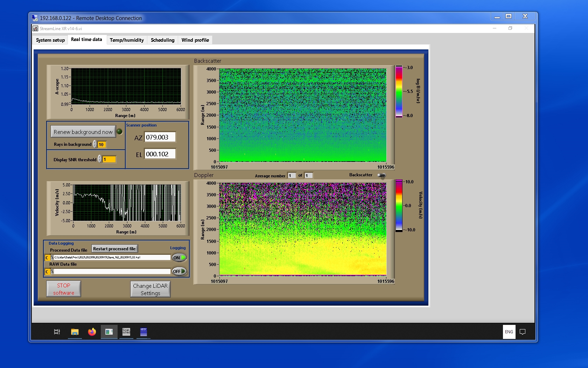Open the notification center icon
This screenshot has width=588, height=368.
coord(523,332)
